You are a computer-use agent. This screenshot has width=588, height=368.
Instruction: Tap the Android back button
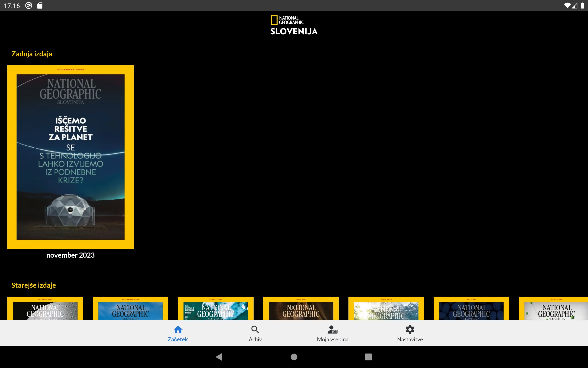click(x=219, y=357)
